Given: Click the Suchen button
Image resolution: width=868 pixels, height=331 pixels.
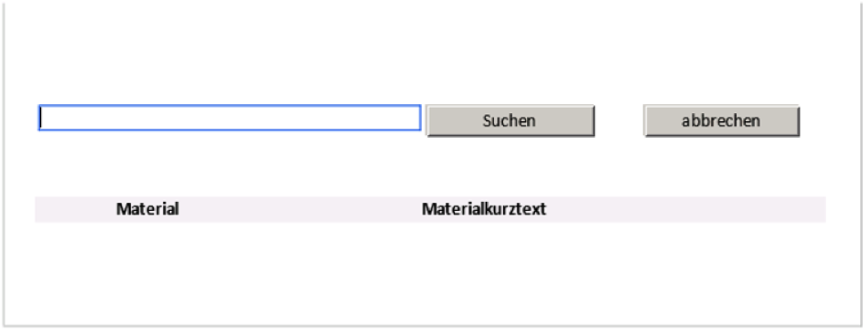Looking at the screenshot, I should pyautogui.click(x=510, y=120).
